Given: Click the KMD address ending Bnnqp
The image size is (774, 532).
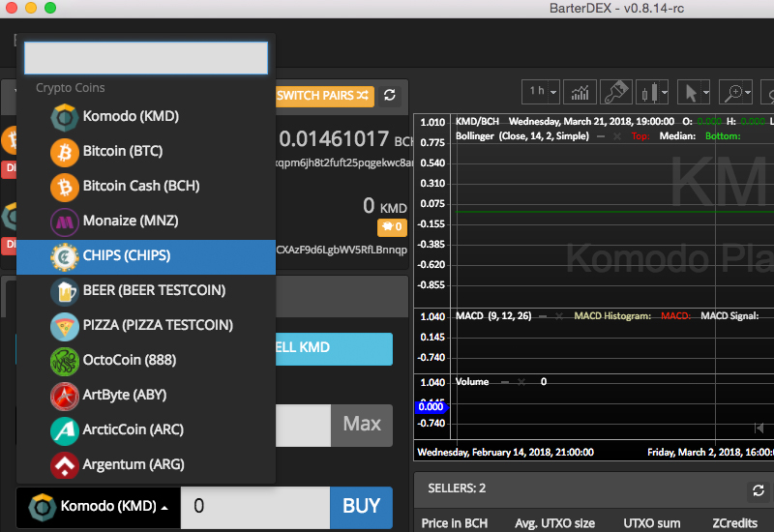Looking at the screenshot, I should [342, 250].
